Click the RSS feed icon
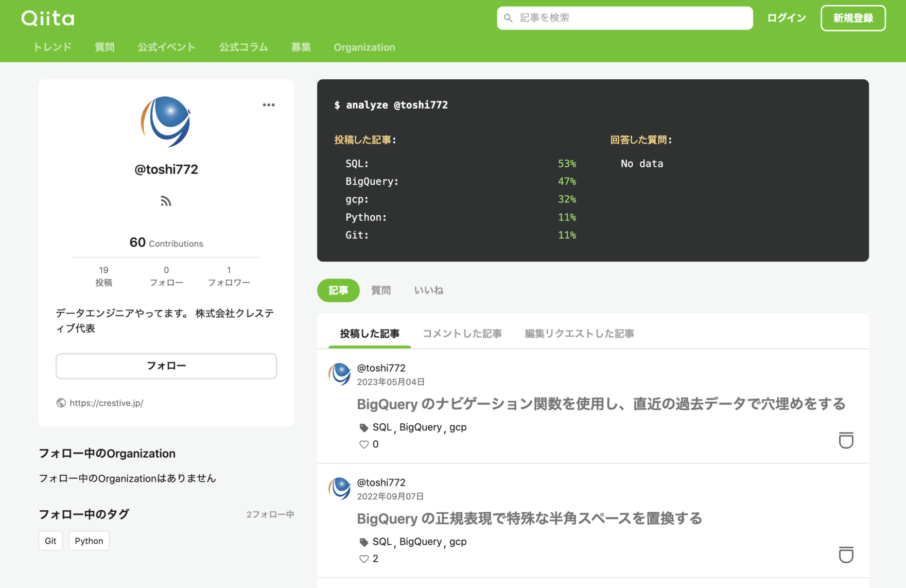906x588 pixels. (166, 201)
